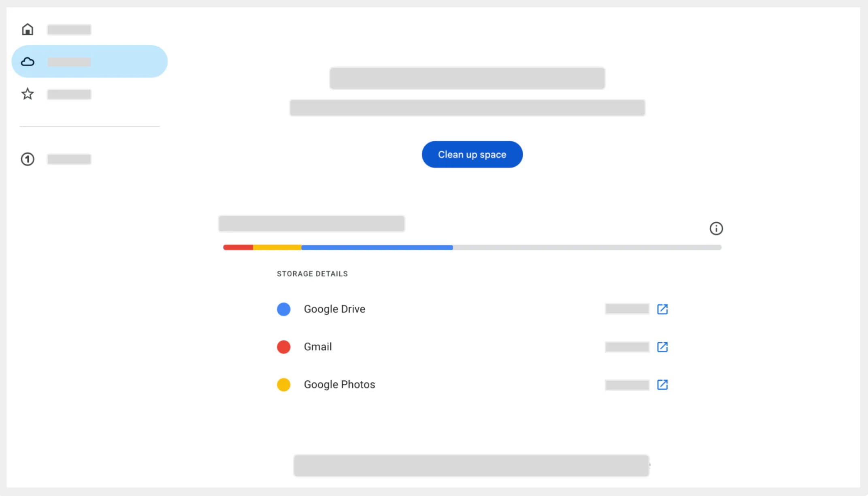Click the blue Google Drive color dot
Viewport: 868px width, 496px height.
[x=284, y=309]
